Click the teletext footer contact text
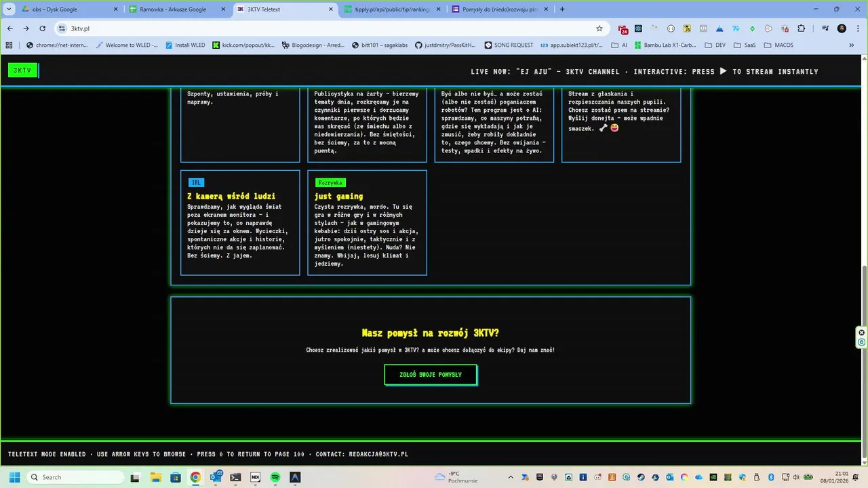Image resolution: width=868 pixels, height=488 pixels. [x=208, y=454]
